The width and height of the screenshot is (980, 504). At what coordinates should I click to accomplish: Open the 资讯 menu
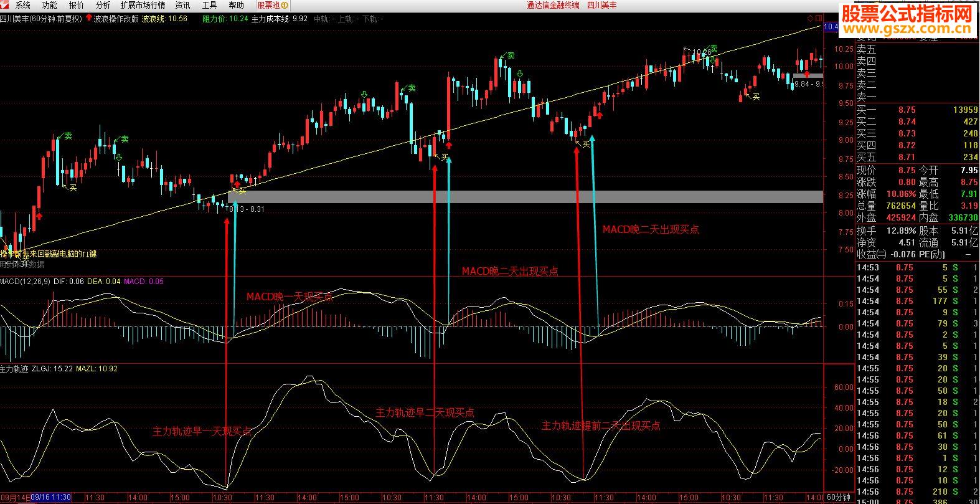click(182, 5)
